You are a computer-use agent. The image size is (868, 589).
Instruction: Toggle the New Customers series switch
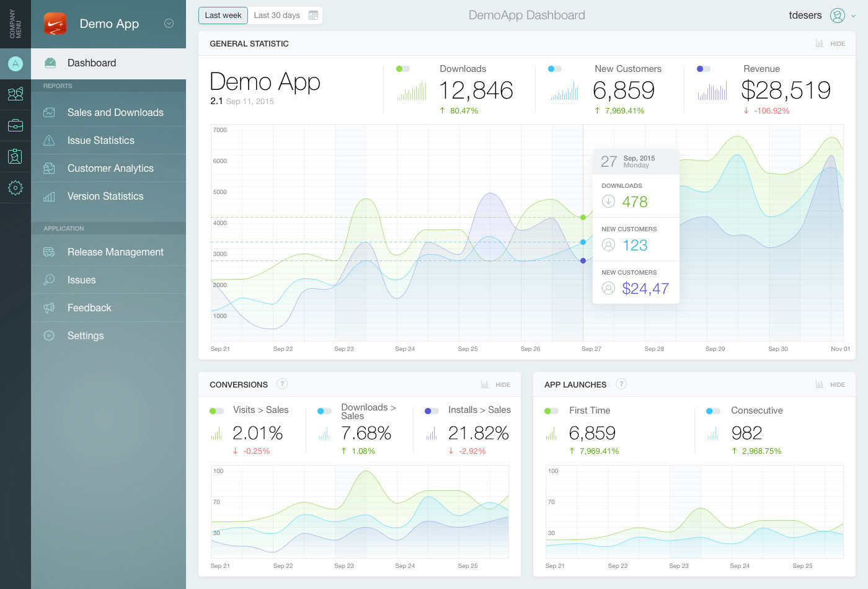(554, 69)
